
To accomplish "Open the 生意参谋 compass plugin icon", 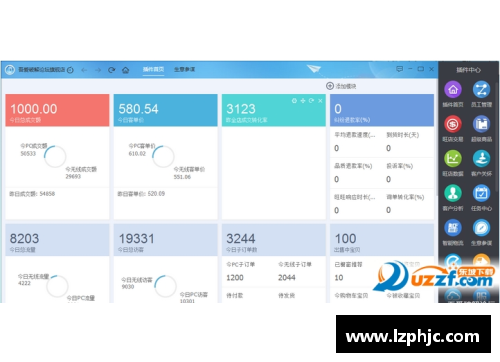I will point(481,228).
